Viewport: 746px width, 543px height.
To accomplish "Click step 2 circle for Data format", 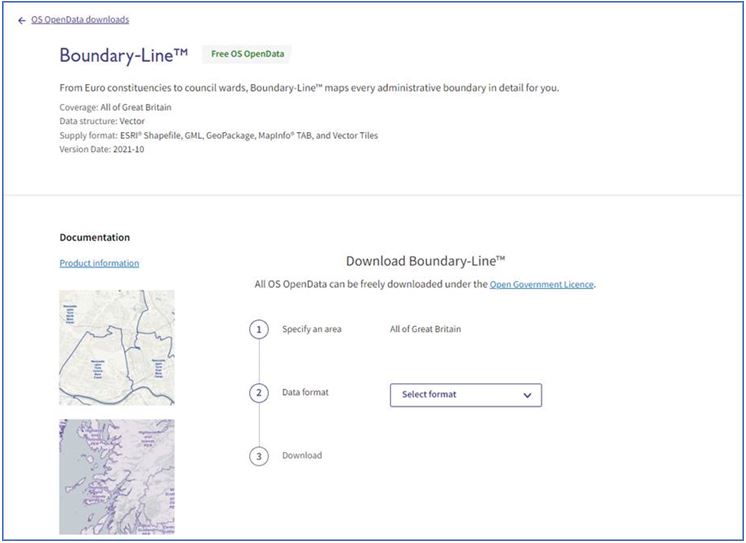I will click(259, 393).
